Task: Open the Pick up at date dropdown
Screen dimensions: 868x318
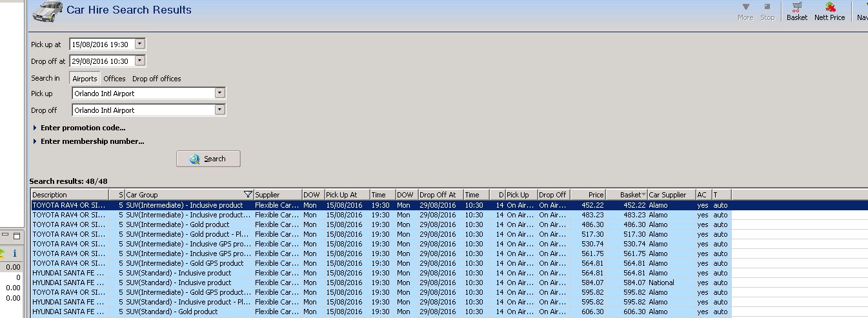Action: pyautogui.click(x=140, y=45)
